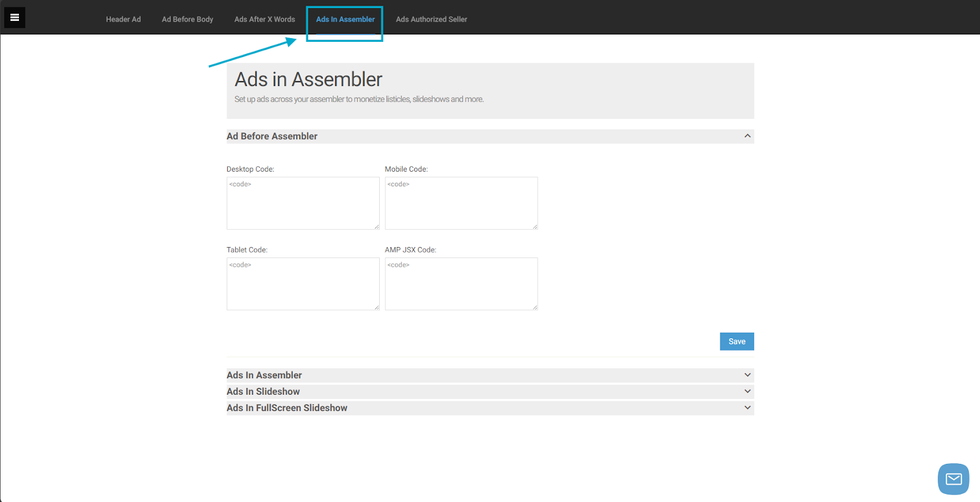Go to the Ad Before Body tab
This screenshot has width=980, height=502.
coord(187,19)
